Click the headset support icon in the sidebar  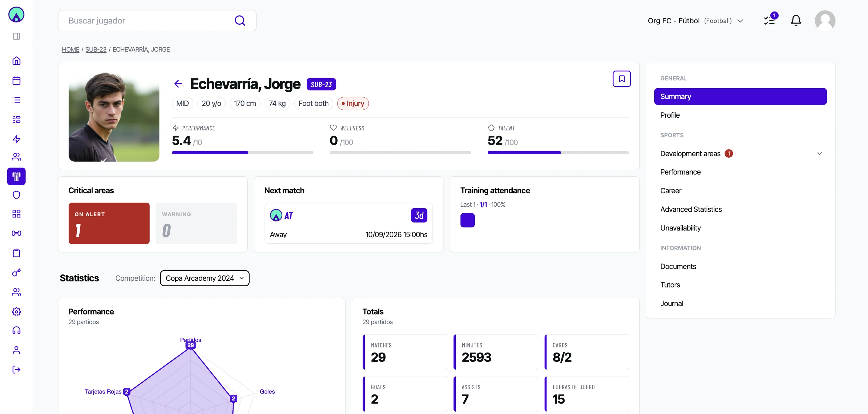click(x=16, y=331)
